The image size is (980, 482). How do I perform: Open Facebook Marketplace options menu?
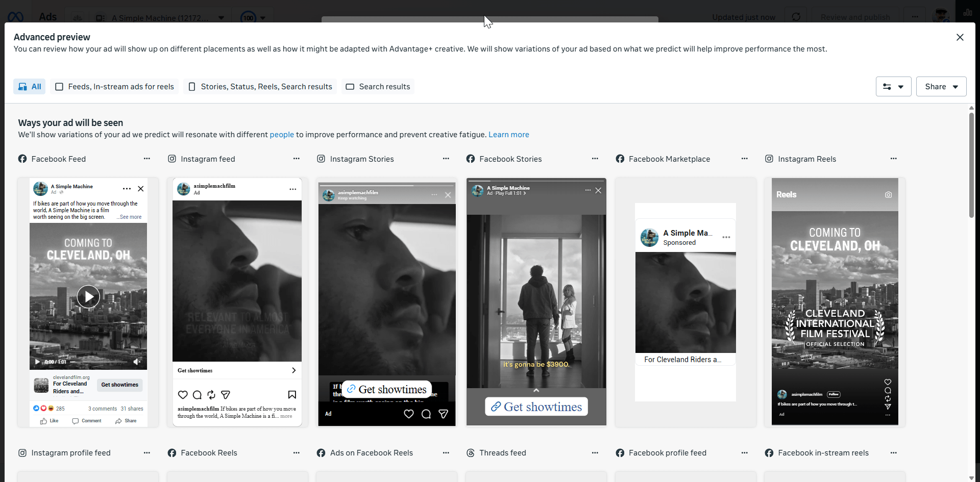click(745, 159)
